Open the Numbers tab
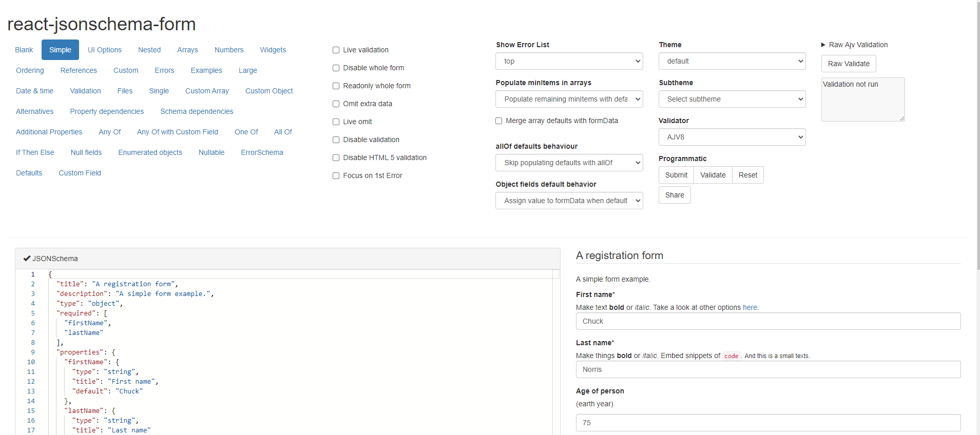Viewport: 980px width, 435px height. point(229,50)
